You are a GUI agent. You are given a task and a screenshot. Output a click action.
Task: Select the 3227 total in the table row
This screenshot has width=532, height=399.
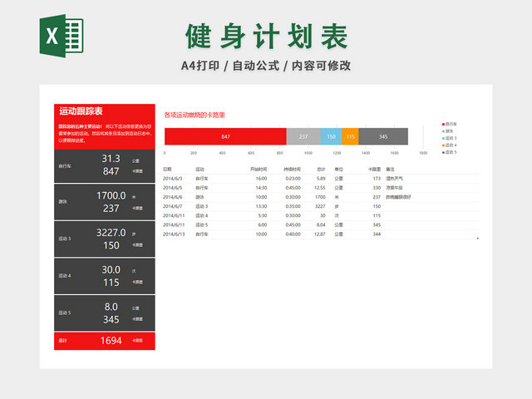tap(320, 206)
